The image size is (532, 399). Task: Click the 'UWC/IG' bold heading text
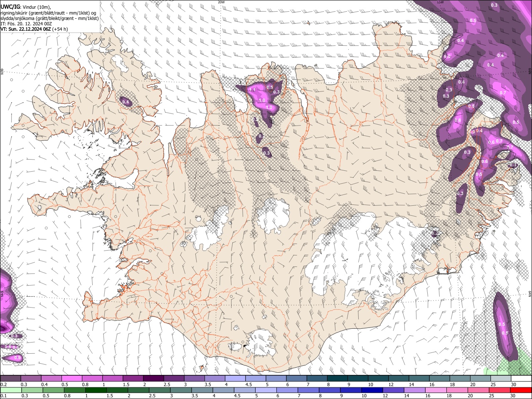click(10, 7)
